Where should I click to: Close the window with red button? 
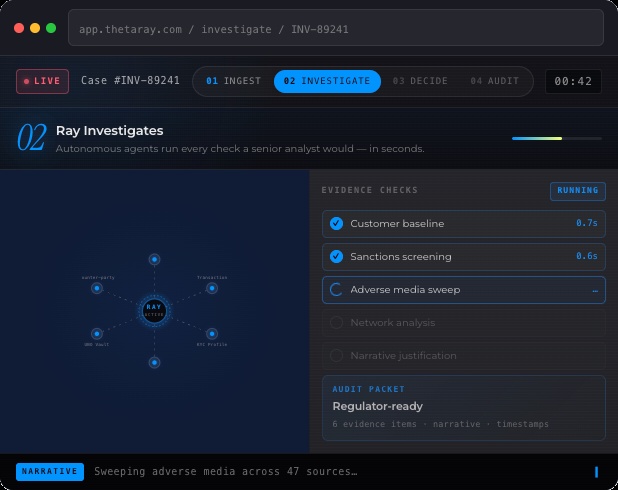pyautogui.click(x=19, y=28)
